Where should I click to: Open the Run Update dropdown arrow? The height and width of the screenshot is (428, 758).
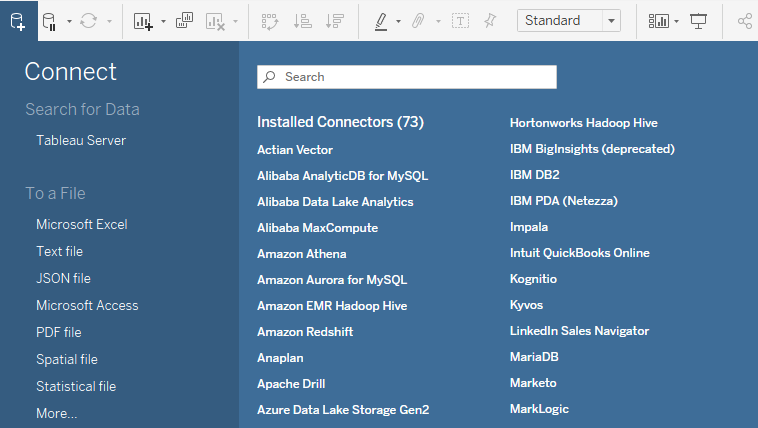tap(109, 21)
